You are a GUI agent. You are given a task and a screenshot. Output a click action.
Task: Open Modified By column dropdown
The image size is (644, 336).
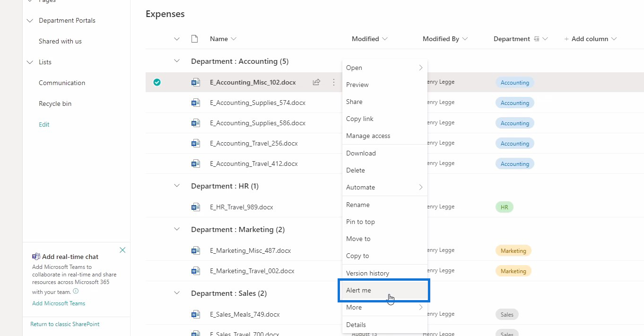click(465, 39)
